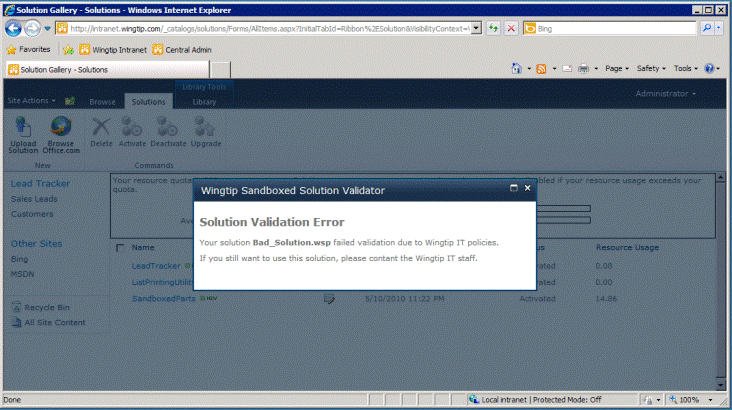
Task: Click the Local intranet security zone status
Action: 535,400
